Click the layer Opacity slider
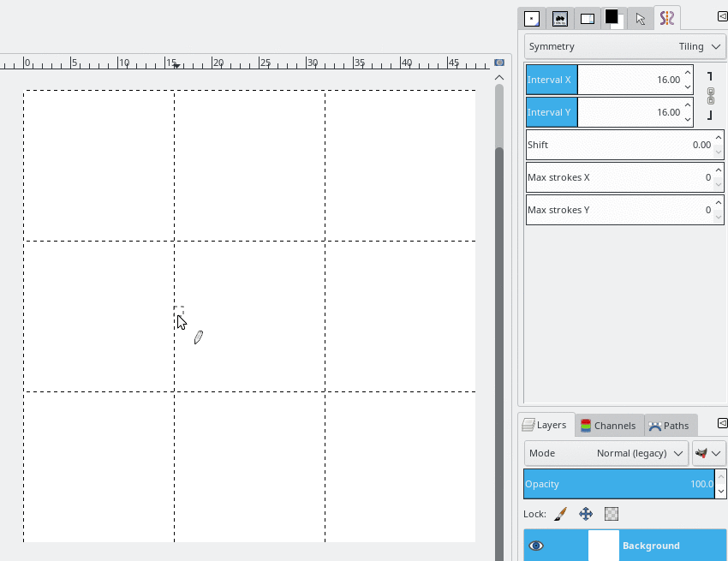This screenshot has height=561, width=728. [619, 484]
